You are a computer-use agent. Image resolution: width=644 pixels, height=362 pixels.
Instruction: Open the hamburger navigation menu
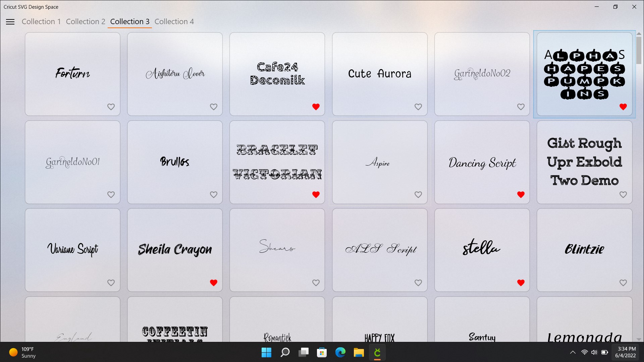(10, 21)
